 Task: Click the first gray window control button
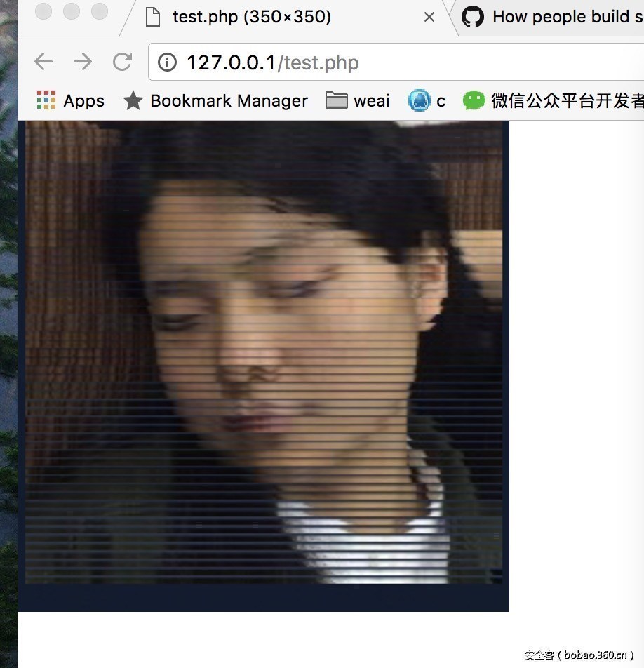(43, 11)
